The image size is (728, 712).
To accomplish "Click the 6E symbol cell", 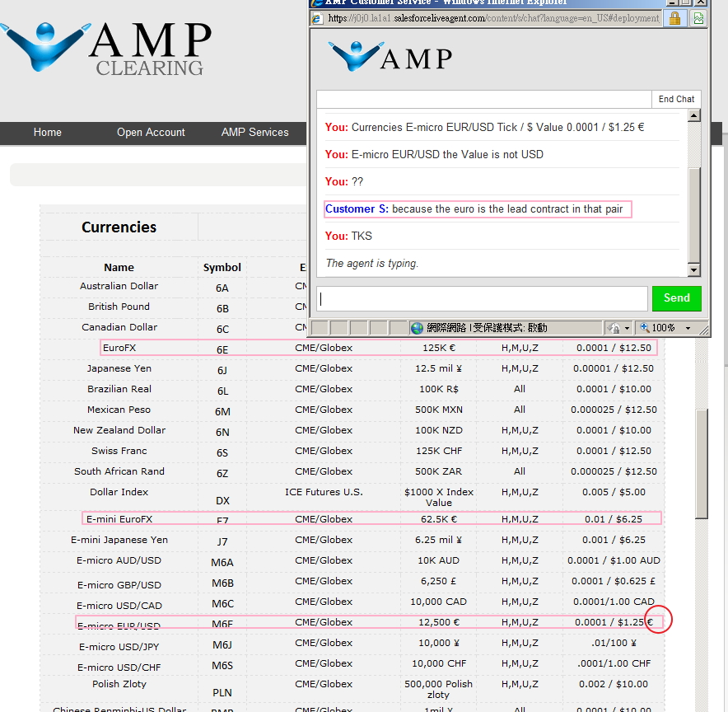I will pyautogui.click(x=222, y=349).
